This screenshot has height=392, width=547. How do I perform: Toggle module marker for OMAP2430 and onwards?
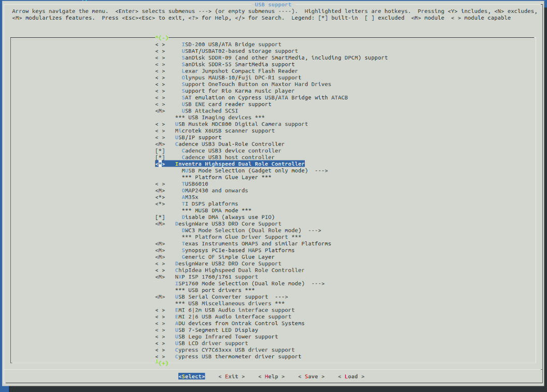click(160, 191)
